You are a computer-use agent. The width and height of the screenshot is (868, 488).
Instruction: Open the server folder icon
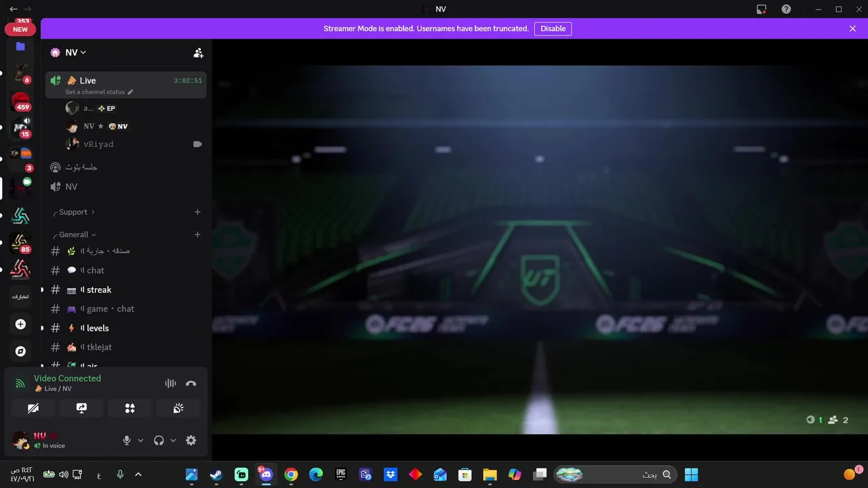point(20,47)
